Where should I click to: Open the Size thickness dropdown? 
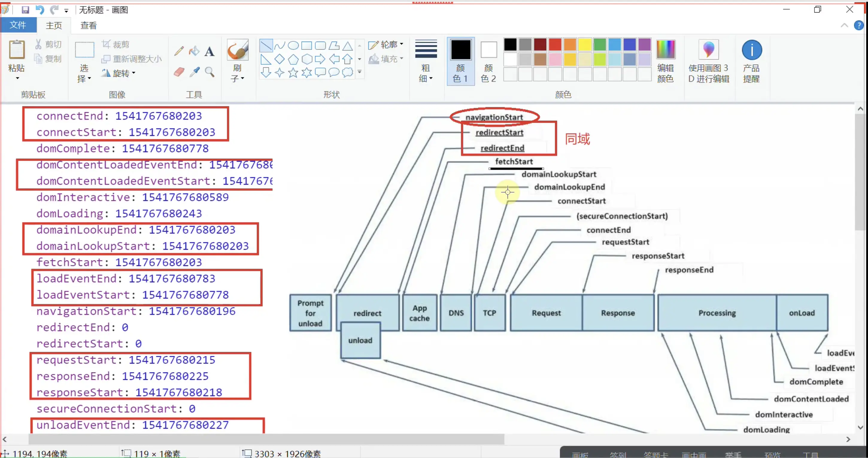(x=426, y=61)
